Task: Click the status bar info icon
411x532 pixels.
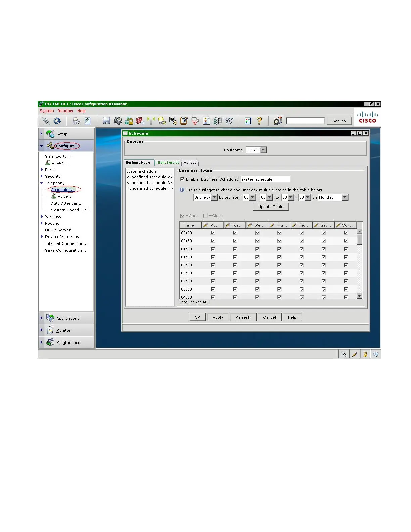Action: coord(376,354)
